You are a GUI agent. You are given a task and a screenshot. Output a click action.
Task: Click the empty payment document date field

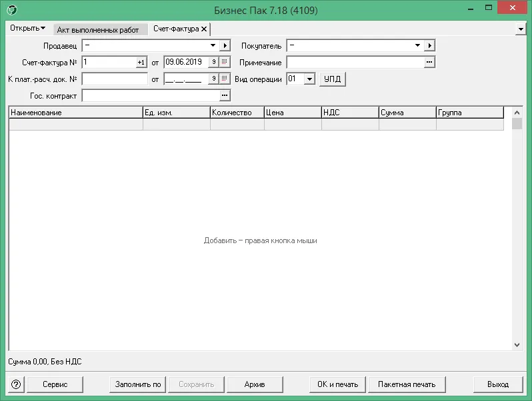pos(186,79)
